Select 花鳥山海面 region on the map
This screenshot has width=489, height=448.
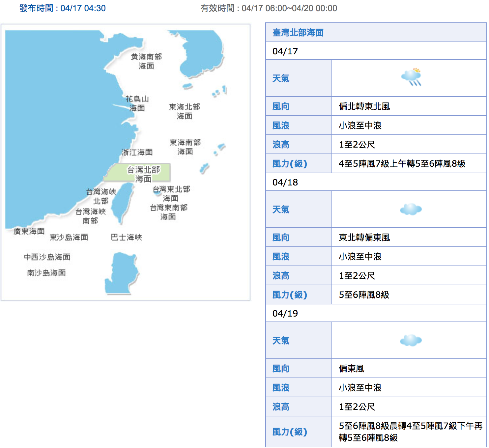[x=137, y=103]
